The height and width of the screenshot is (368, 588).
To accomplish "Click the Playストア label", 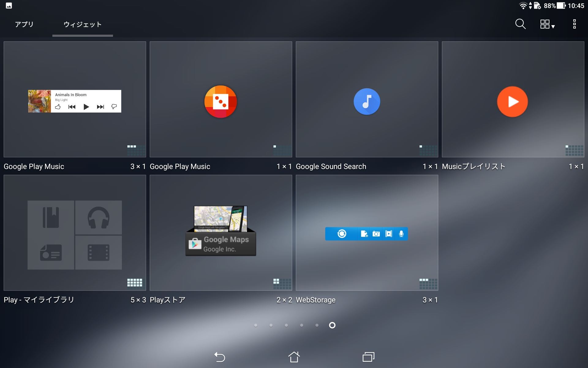I will (168, 300).
